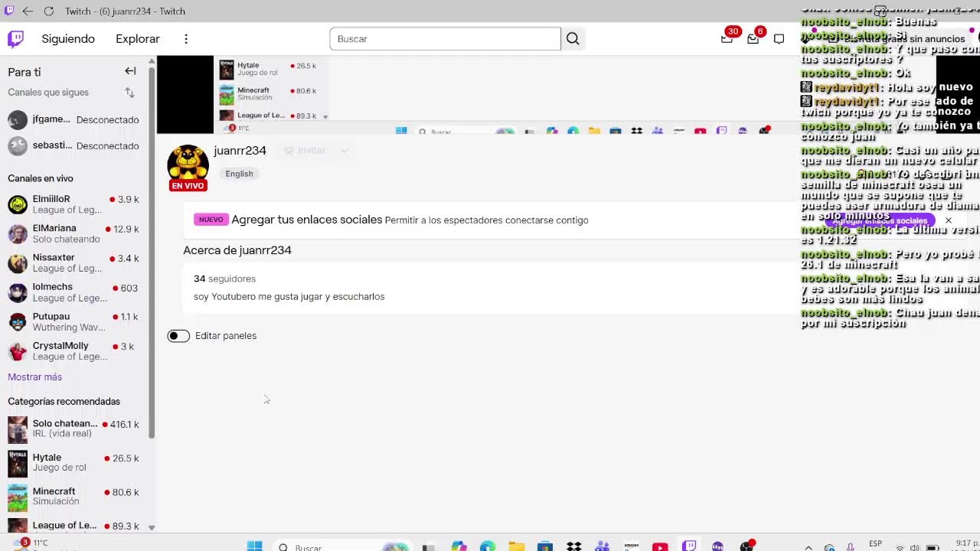Click Windows taskbar Buscar search box
The image size is (980, 551).
tap(343, 547)
